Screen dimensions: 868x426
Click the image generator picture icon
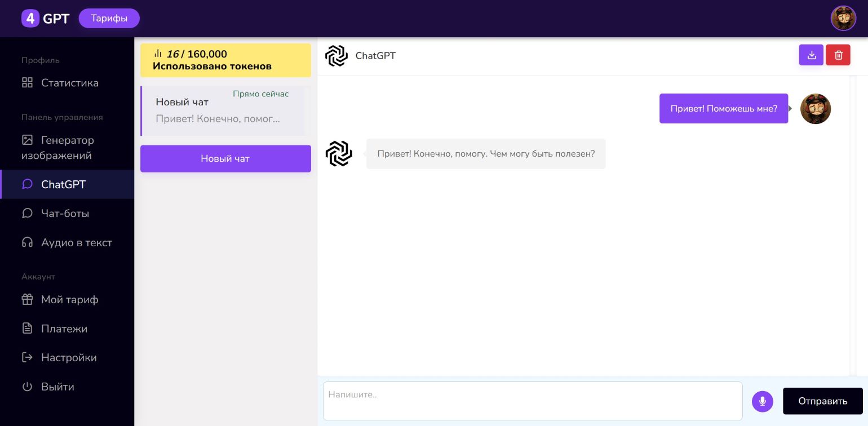(27, 140)
